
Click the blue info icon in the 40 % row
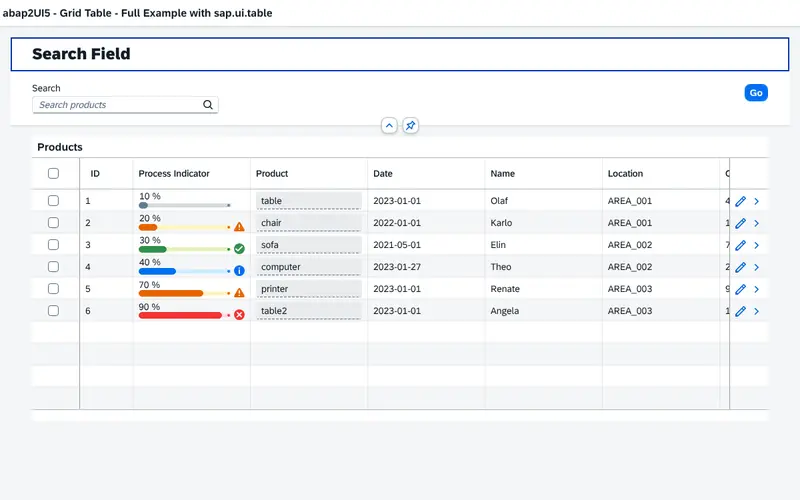point(239,270)
